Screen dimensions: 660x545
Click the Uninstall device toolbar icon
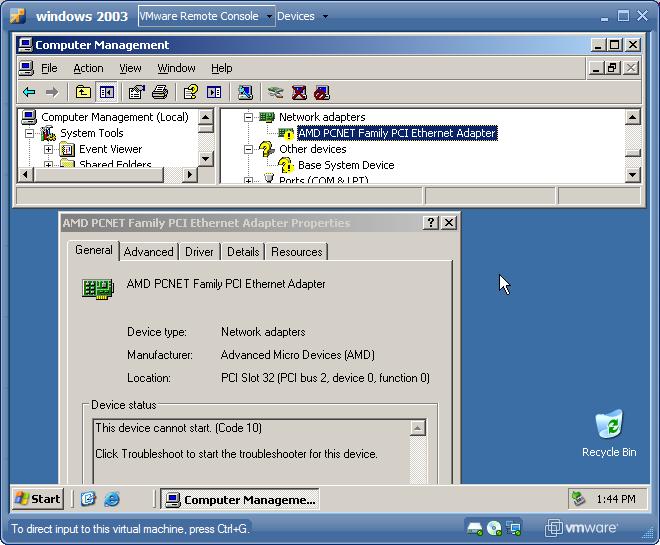(x=299, y=92)
